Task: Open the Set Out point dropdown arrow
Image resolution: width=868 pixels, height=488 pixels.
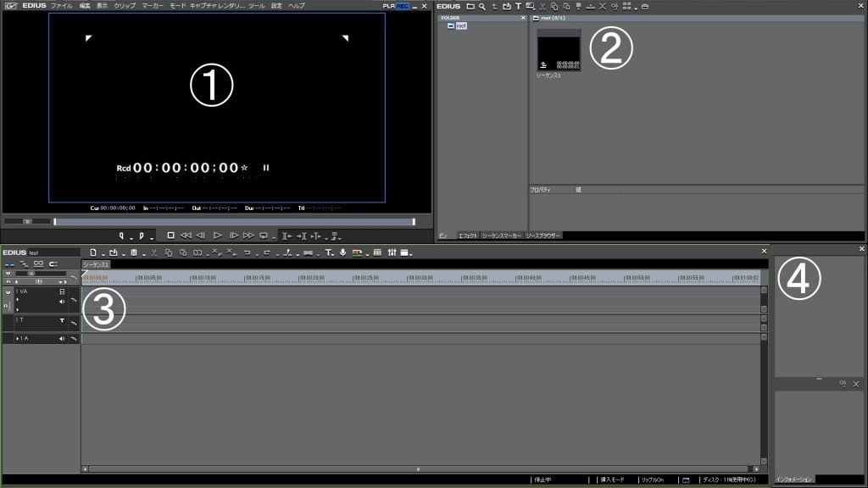Action: click(151, 238)
